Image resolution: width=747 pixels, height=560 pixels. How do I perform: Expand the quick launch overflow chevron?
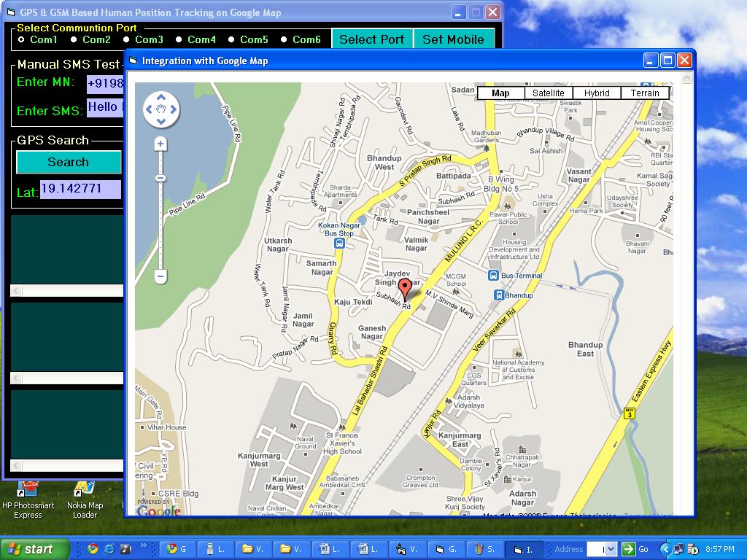point(143,545)
